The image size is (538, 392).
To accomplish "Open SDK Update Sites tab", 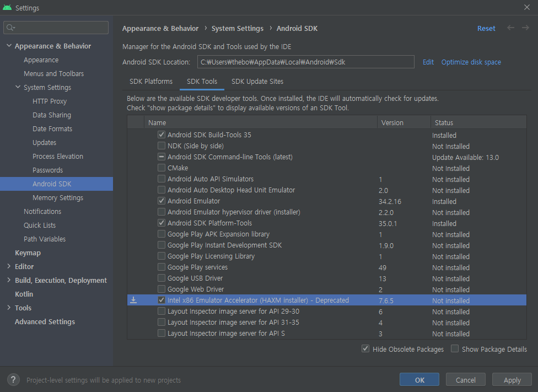I will [x=257, y=82].
